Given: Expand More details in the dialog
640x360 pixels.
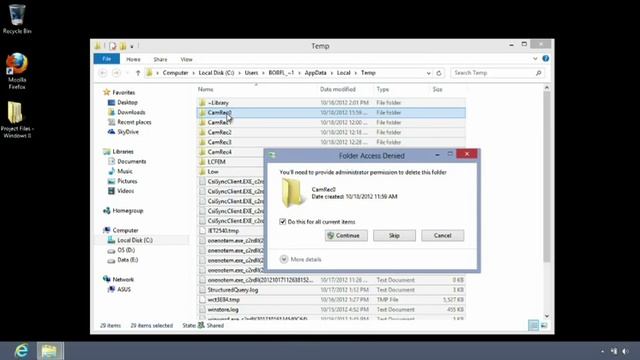Looking at the screenshot, I should 301,259.
